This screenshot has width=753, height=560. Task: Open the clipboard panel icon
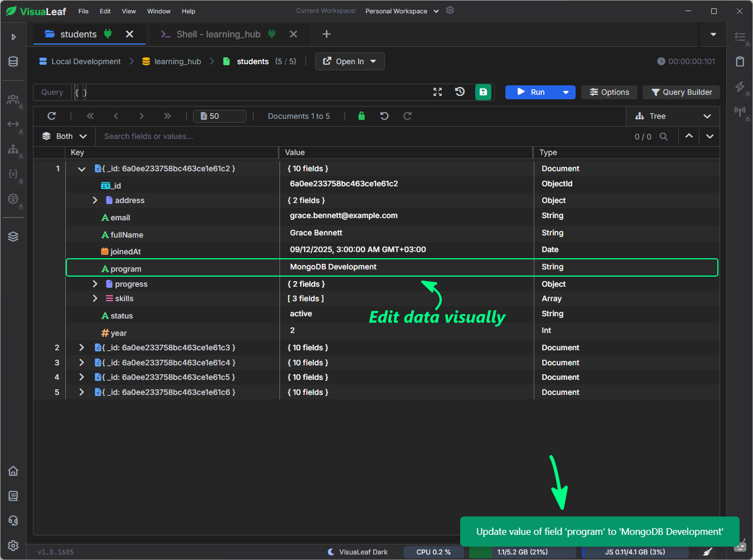click(x=740, y=61)
